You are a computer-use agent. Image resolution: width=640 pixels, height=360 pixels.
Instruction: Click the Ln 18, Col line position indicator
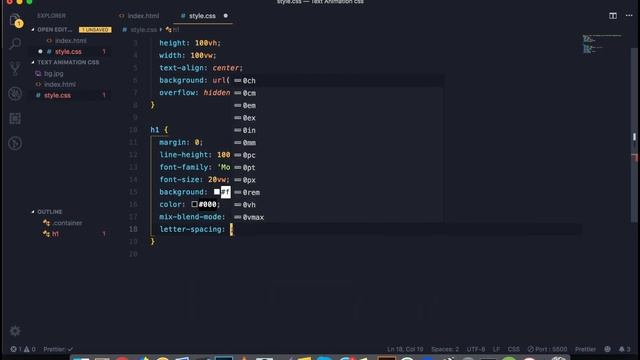click(x=405, y=349)
